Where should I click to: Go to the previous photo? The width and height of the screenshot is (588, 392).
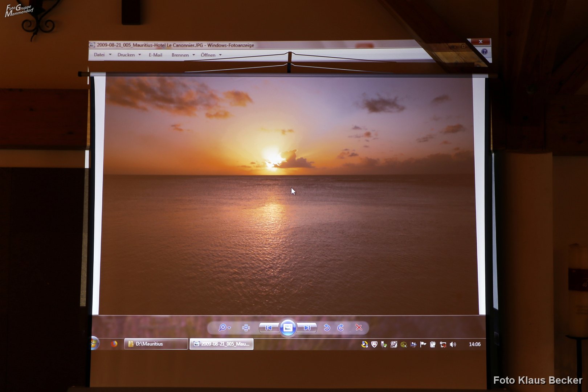pyautogui.click(x=269, y=328)
